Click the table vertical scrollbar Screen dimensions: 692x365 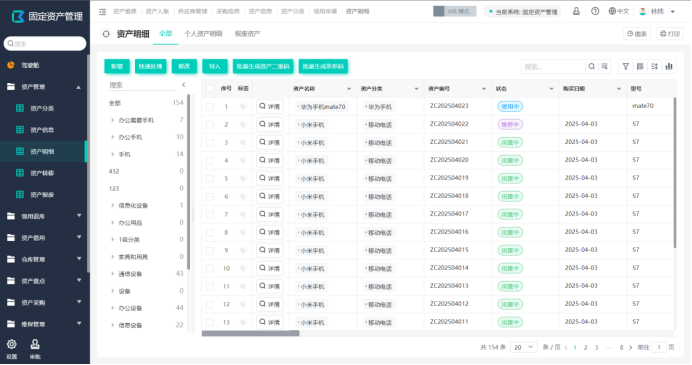674,172
